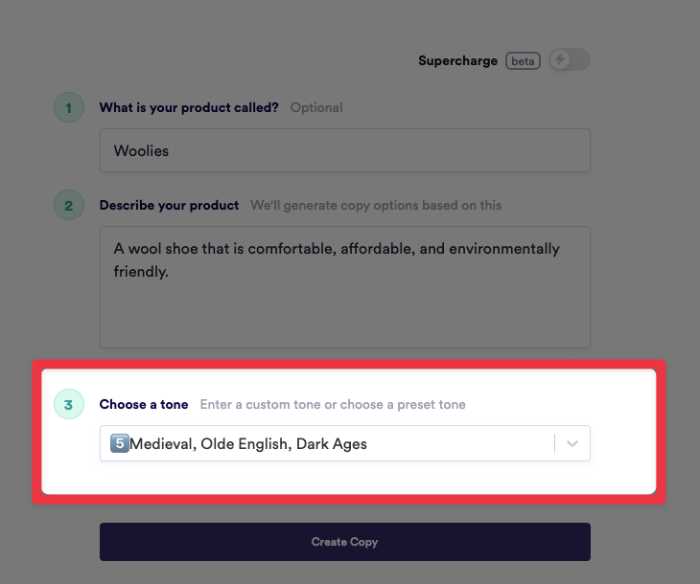Click the 'Describe your product' label
Screen dimensions: 700x584
(169, 205)
